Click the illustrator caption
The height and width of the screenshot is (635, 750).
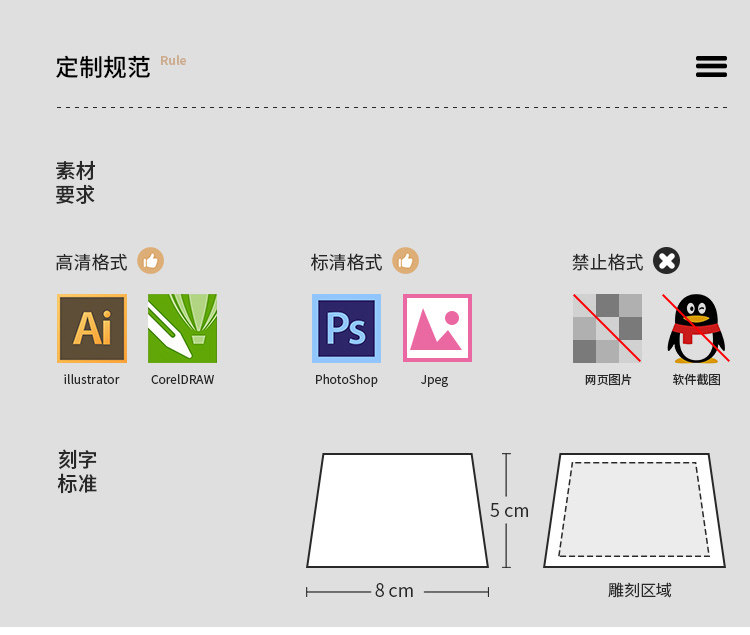pyautogui.click(x=91, y=379)
